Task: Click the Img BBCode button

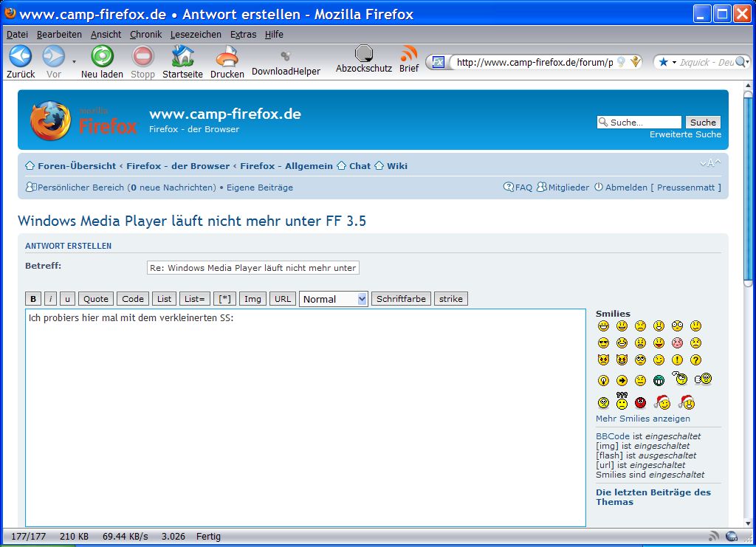Action: coord(252,299)
